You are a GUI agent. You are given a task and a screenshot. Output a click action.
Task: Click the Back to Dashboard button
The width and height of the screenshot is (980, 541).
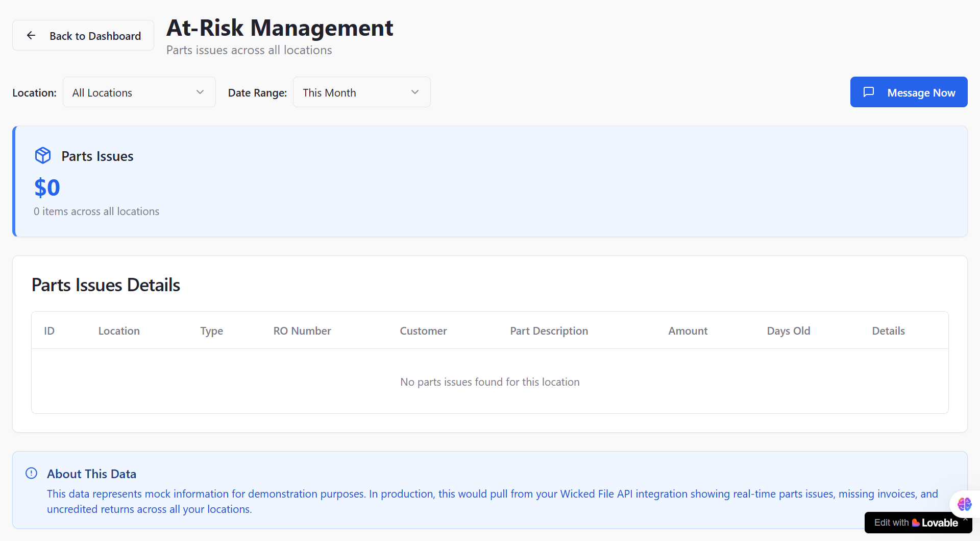coord(83,36)
